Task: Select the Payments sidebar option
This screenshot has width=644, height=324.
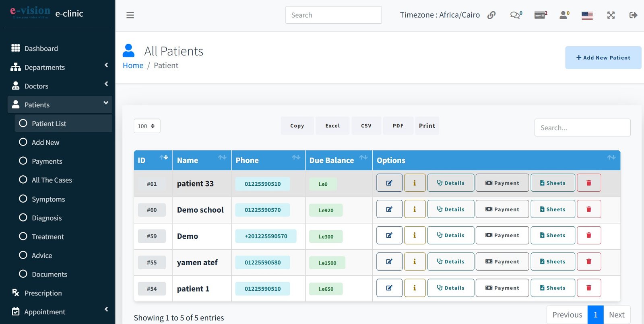Action: [47, 161]
